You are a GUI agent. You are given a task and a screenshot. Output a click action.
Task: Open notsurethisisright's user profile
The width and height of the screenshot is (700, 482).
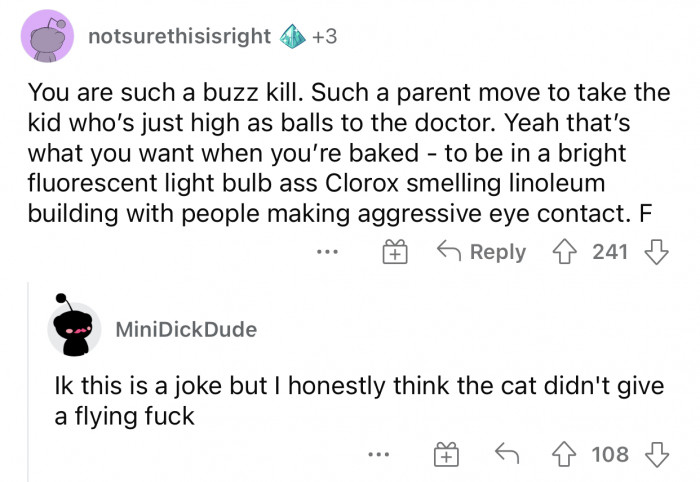(179, 36)
